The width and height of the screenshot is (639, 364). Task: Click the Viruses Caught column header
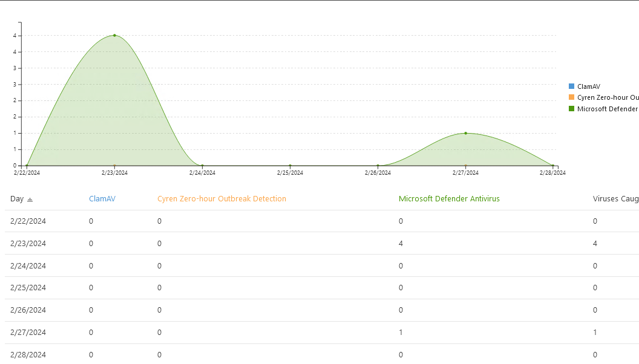click(x=615, y=199)
